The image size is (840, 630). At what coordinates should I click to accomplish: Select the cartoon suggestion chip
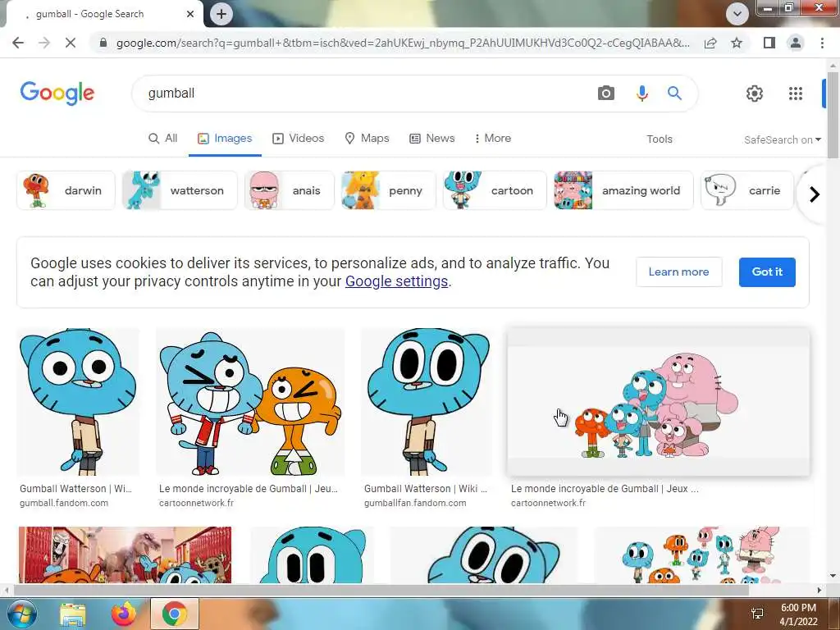coord(495,190)
